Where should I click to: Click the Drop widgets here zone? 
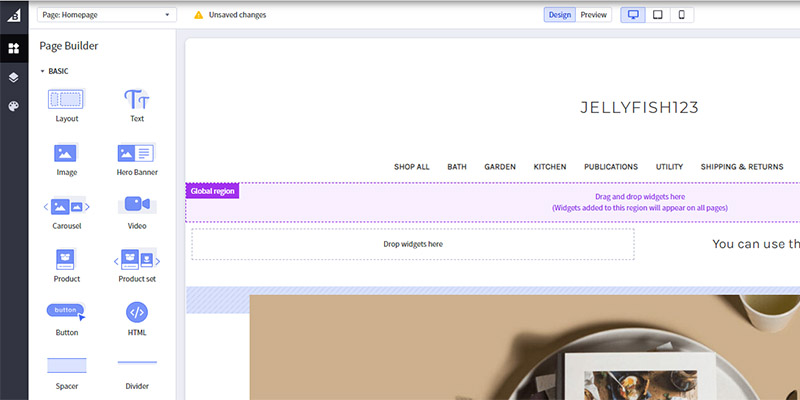tap(413, 244)
